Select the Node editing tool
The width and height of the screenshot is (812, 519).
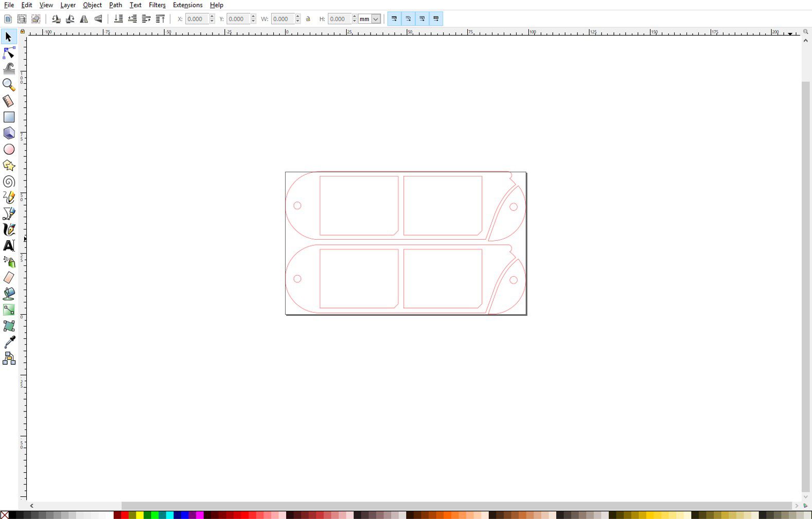click(x=9, y=53)
